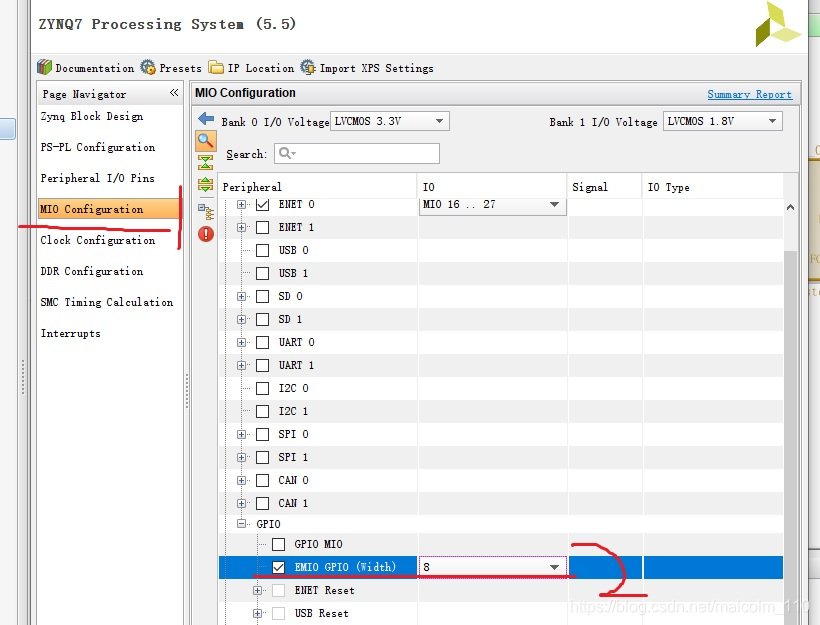Collapse Page Navigator with double chevron
The image size is (820, 625).
point(174,93)
